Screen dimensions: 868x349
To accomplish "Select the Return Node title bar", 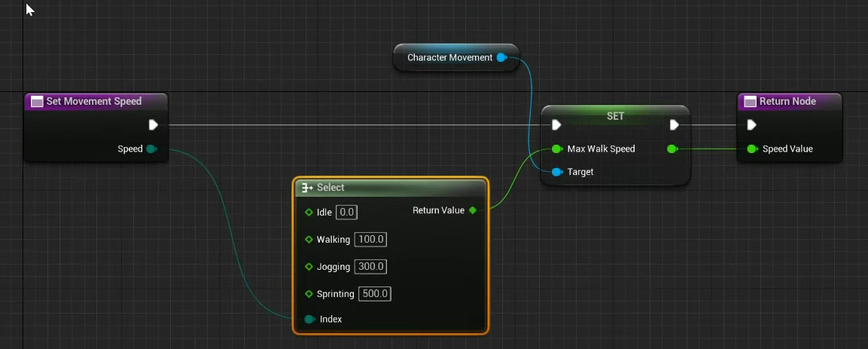I will click(x=787, y=102).
